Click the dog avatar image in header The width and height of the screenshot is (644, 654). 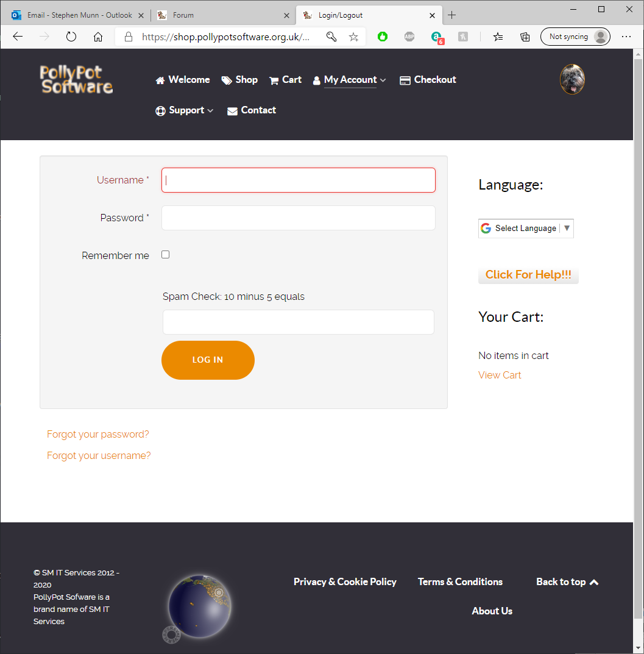click(x=572, y=79)
